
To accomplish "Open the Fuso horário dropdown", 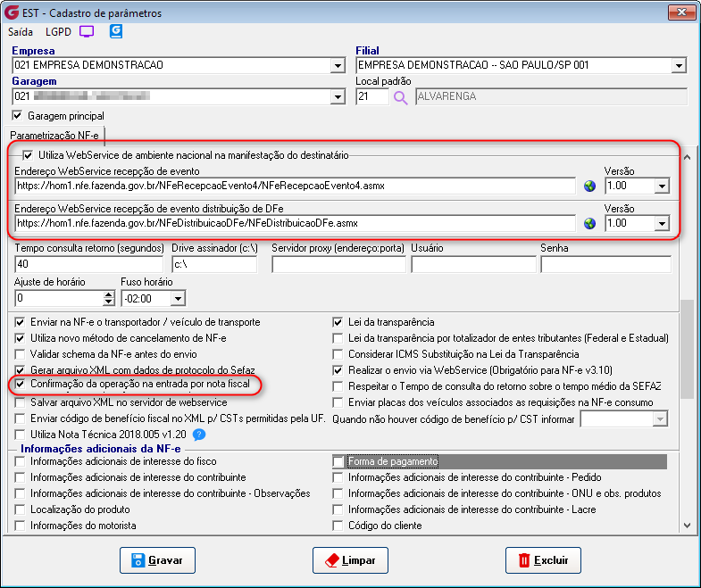I will click(178, 299).
